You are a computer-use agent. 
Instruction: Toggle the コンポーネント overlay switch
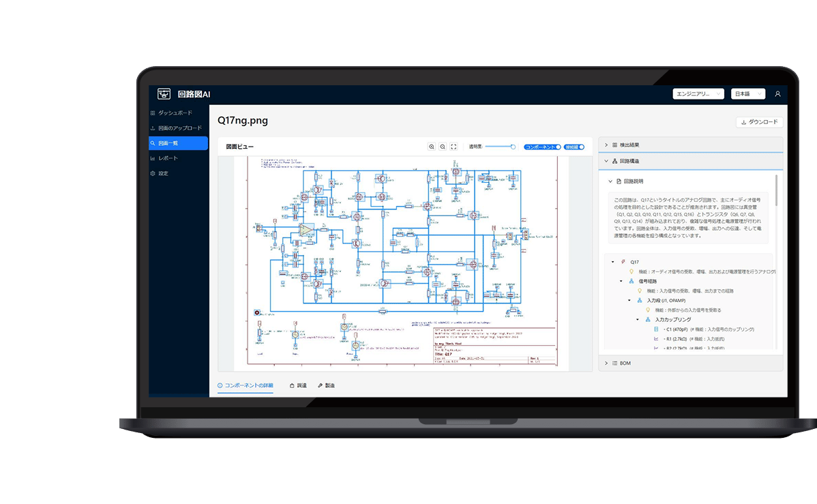coord(542,147)
